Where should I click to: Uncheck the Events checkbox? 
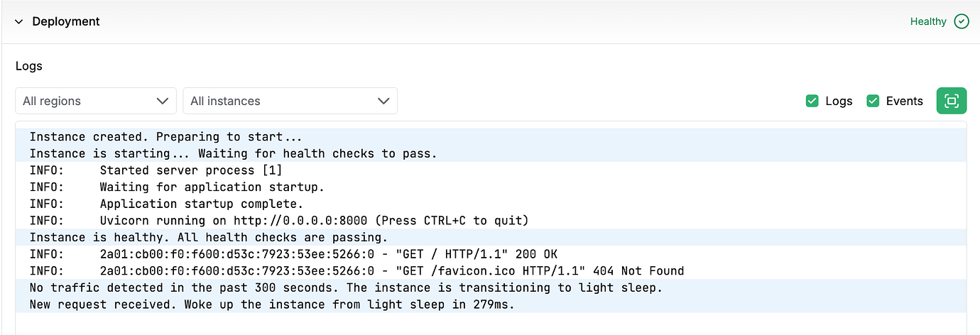coord(873,101)
